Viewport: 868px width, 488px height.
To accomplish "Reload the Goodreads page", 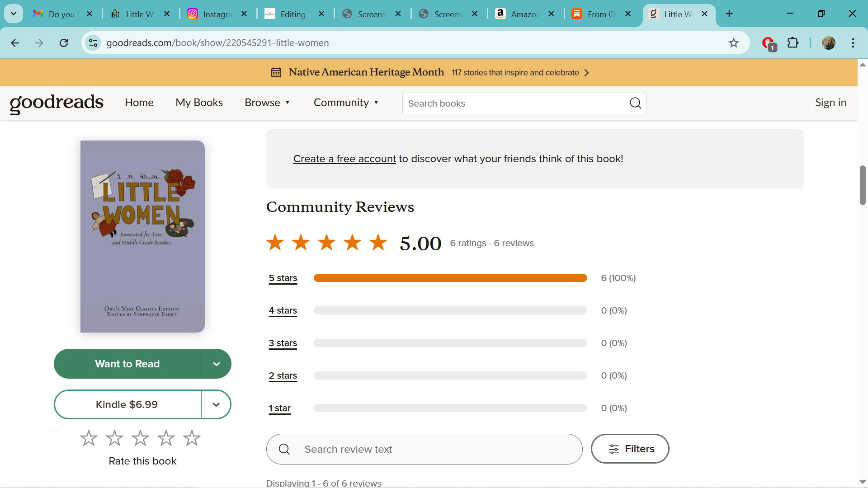I will [64, 43].
